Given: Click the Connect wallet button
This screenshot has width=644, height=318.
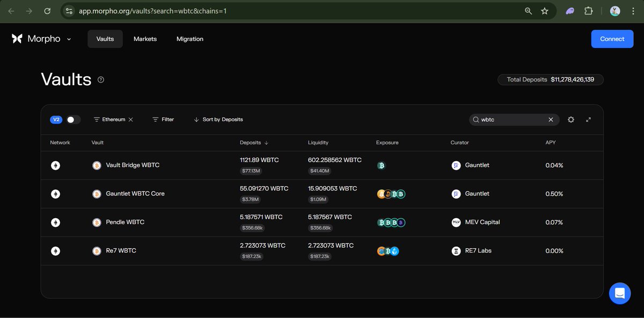Looking at the screenshot, I should 612,39.
